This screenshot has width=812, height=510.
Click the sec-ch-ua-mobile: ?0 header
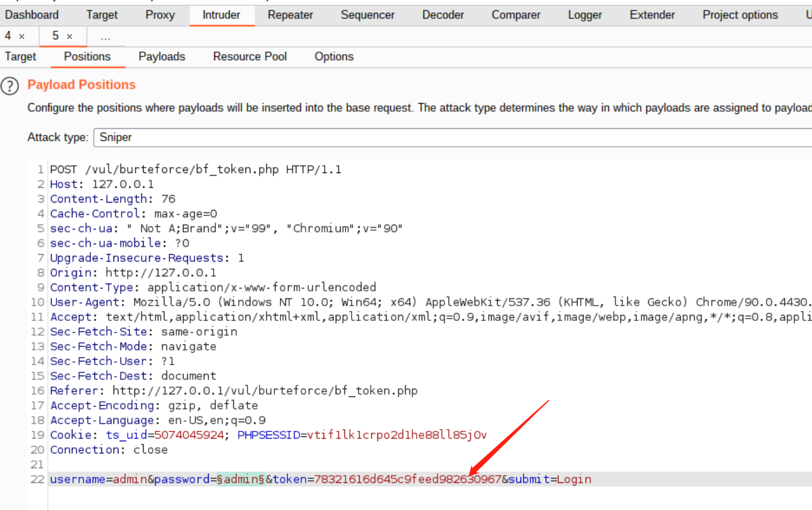pos(120,243)
